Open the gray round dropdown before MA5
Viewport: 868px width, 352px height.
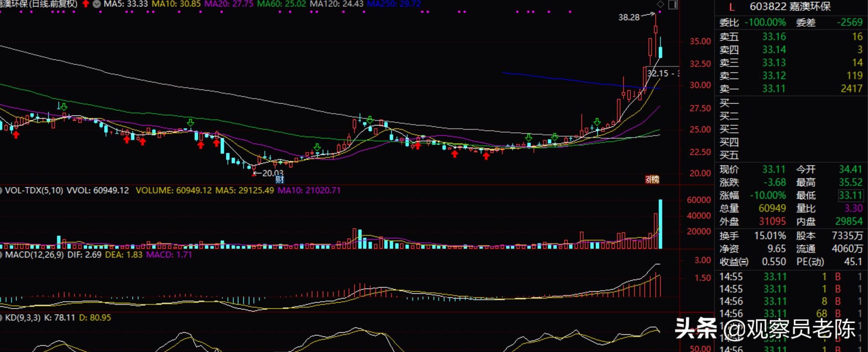coord(97,4)
